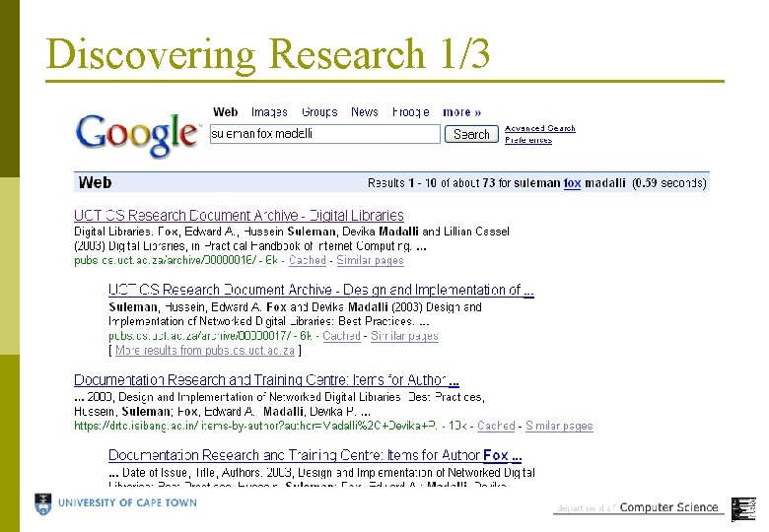Open Cached link for archive/00000016 result
The height and width of the screenshot is (532, 769).
tap(308, 261)
